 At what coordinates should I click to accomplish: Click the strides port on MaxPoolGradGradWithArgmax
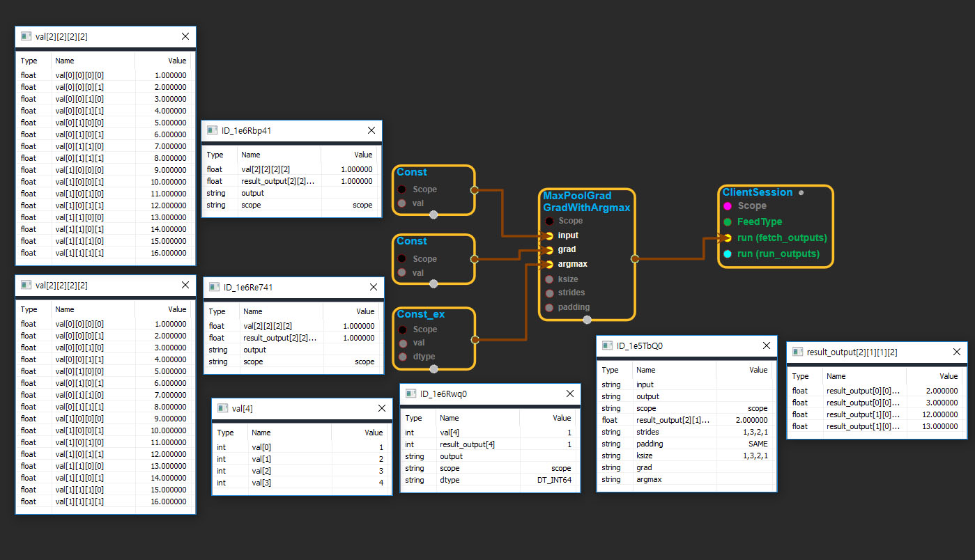[x=549, y=293]
